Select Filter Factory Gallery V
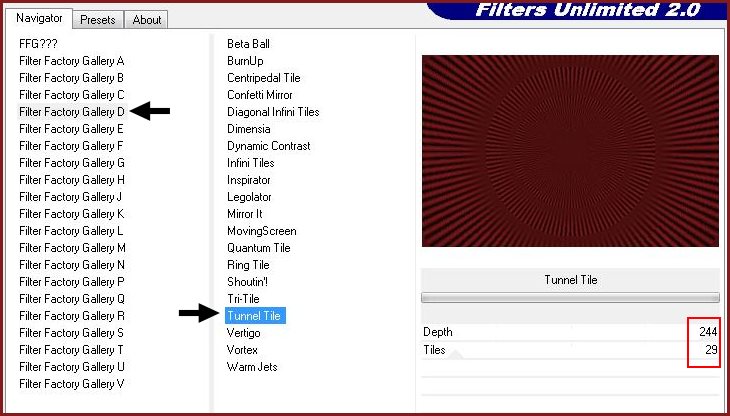The image size is (730, 416). [x=71, y=384]
